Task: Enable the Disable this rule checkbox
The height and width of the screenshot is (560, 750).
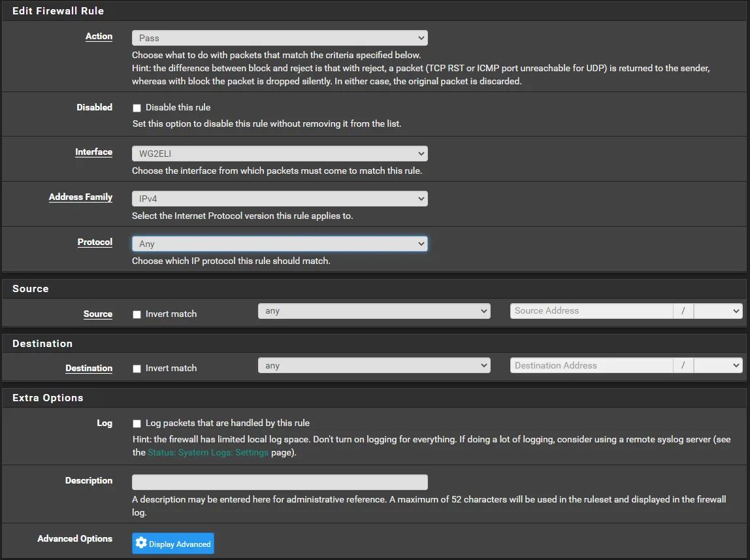Action: coord(137,108)
